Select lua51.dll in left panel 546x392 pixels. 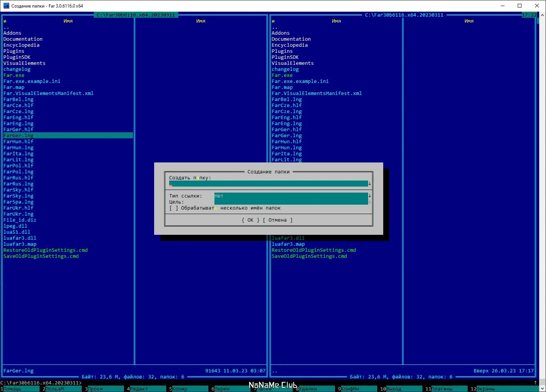17,232
